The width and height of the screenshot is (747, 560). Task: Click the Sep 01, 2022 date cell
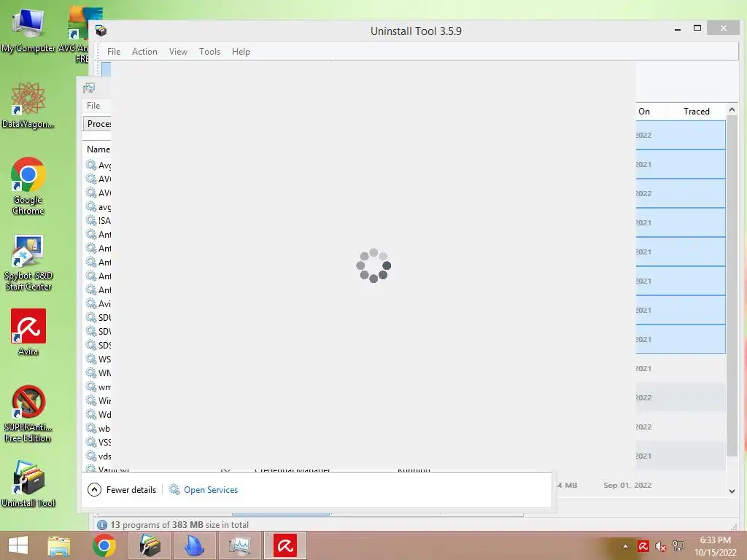tap(627, 485)
